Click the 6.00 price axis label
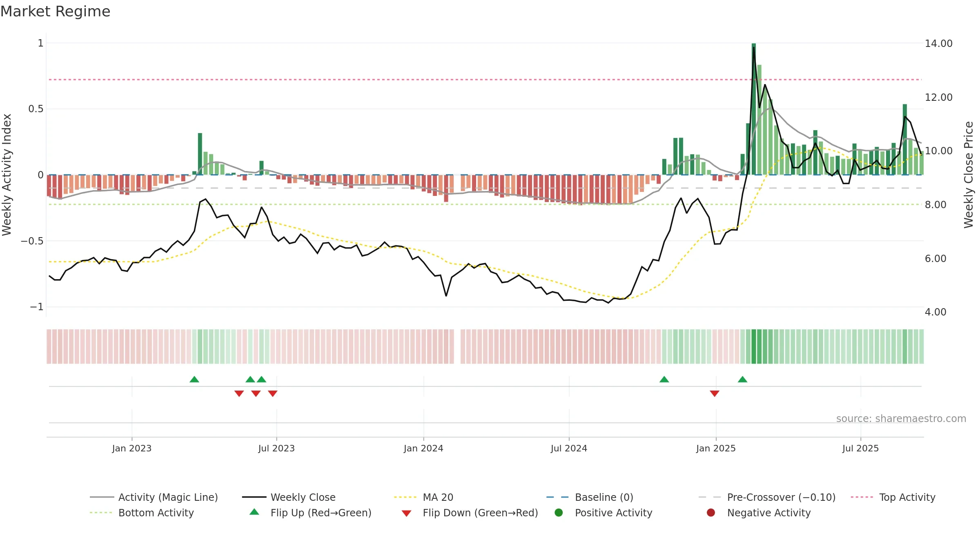The image size is (980, 551). pyautogui.click(x=935, y=258)
